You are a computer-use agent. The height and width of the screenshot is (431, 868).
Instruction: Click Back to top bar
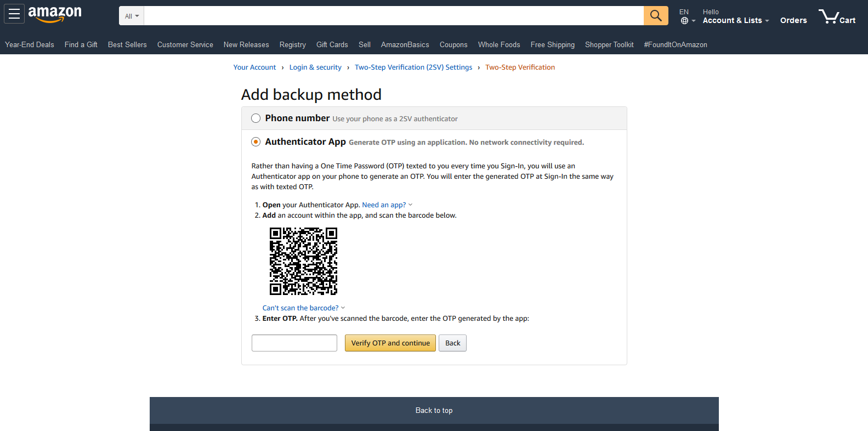coord(434,411)
